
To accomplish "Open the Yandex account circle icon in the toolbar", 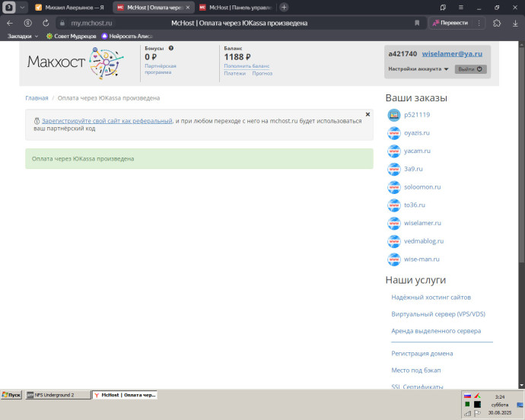I will coord(28,23).
